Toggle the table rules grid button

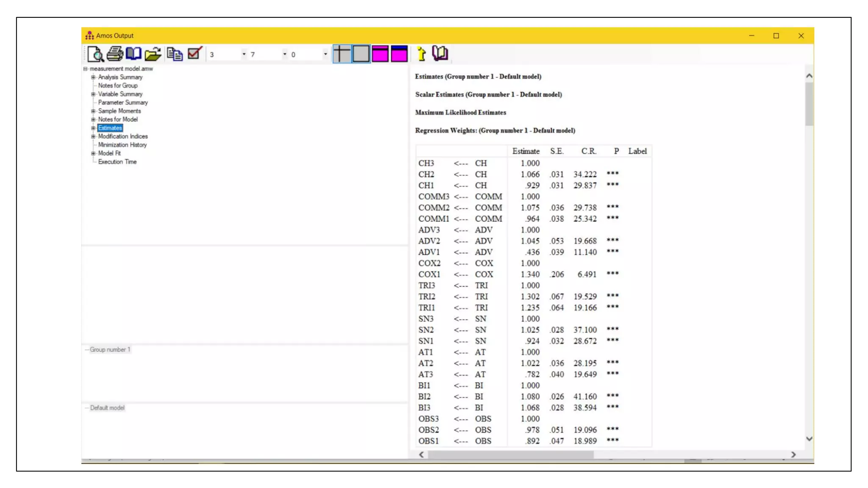click(342, 54)
